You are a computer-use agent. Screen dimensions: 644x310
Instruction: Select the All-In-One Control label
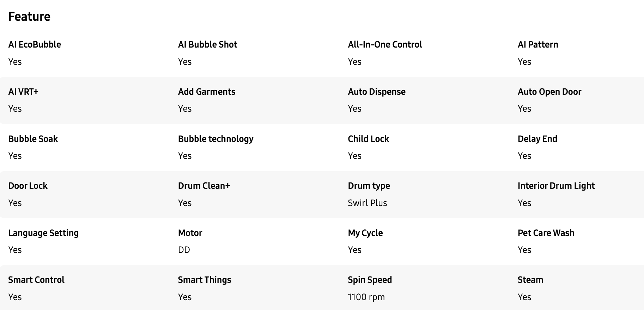(385, 44)
